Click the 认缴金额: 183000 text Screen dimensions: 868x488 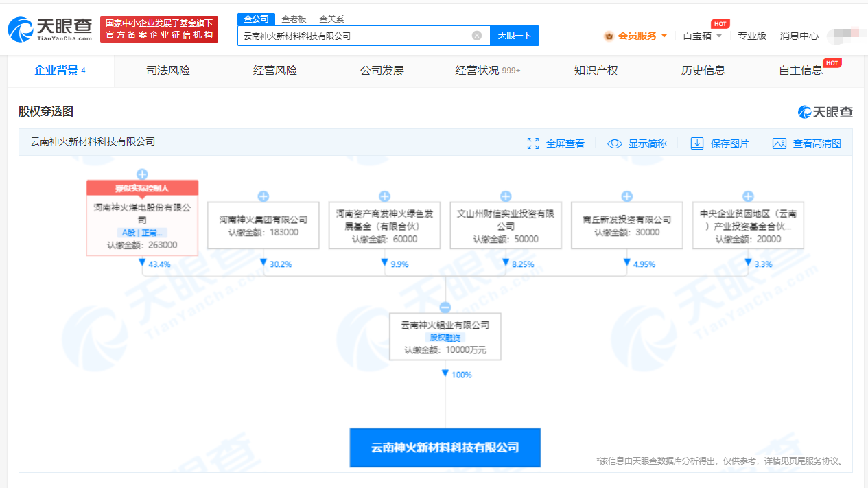[263, 232]
